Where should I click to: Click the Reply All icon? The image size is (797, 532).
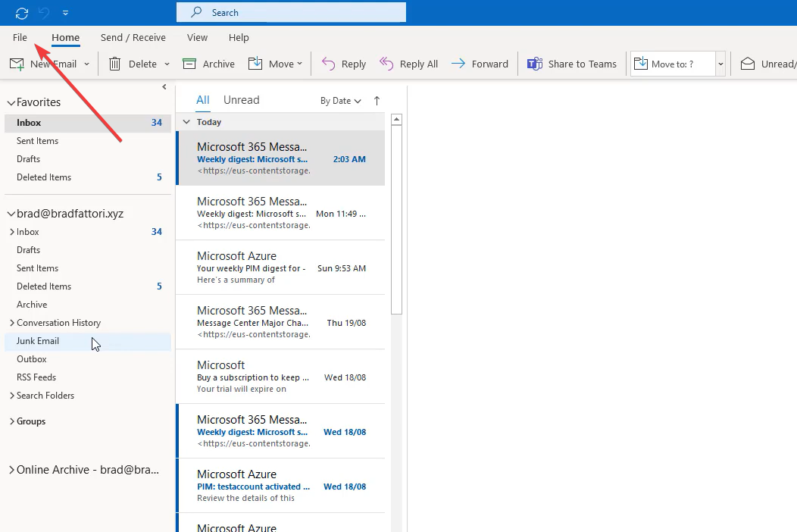click(x=386, y=64)
